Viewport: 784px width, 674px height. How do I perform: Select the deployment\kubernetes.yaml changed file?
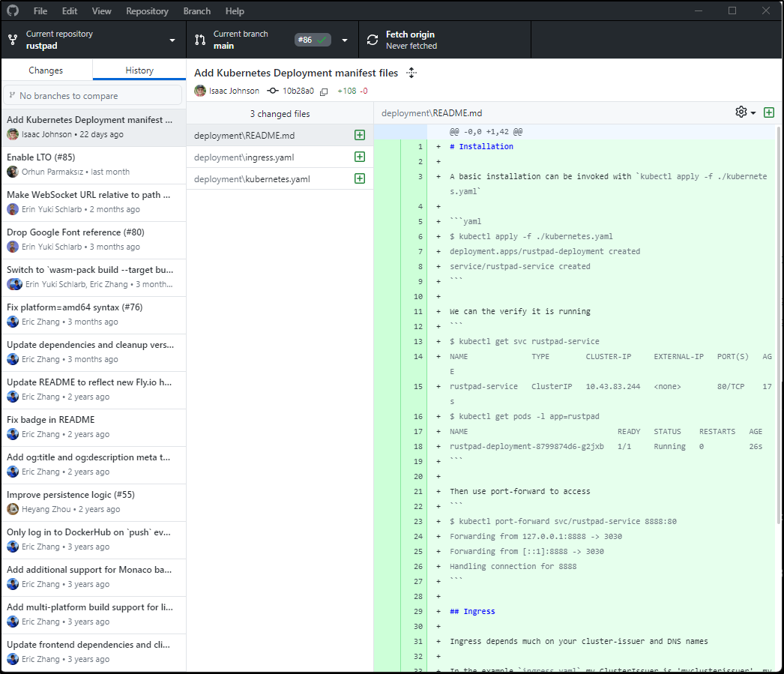pyautogui.click(x=280, y=178)
